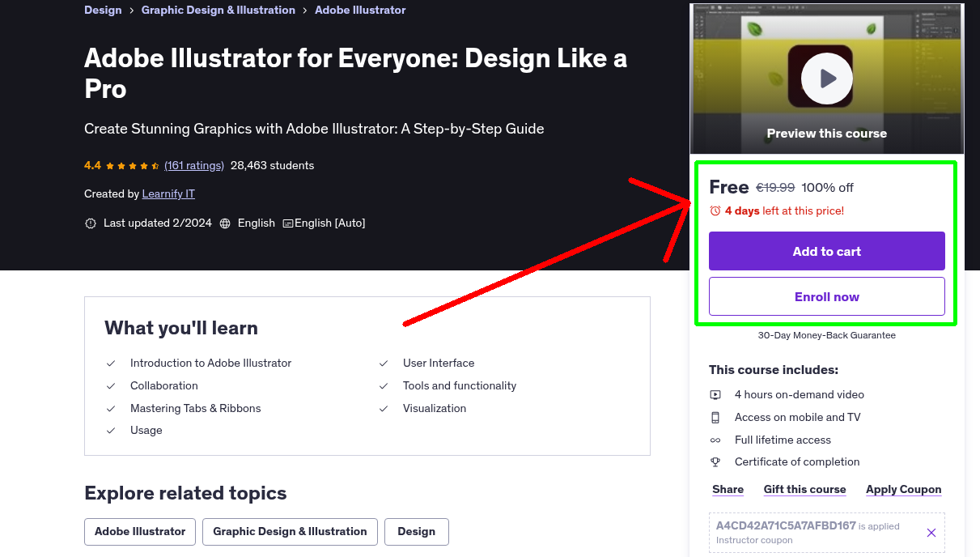Play the course preview video
The height and width of the screenshot is (557, 980).
[826, 79]
